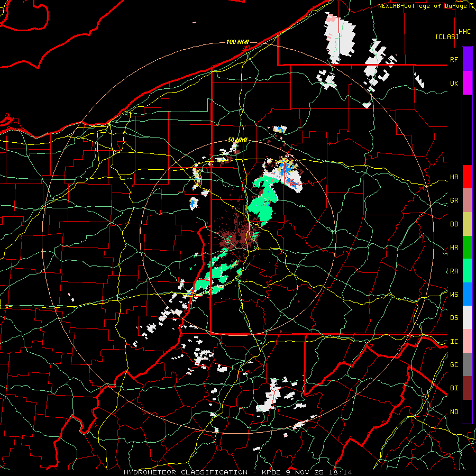Click the ND black legend swatch

pos(467,411)
